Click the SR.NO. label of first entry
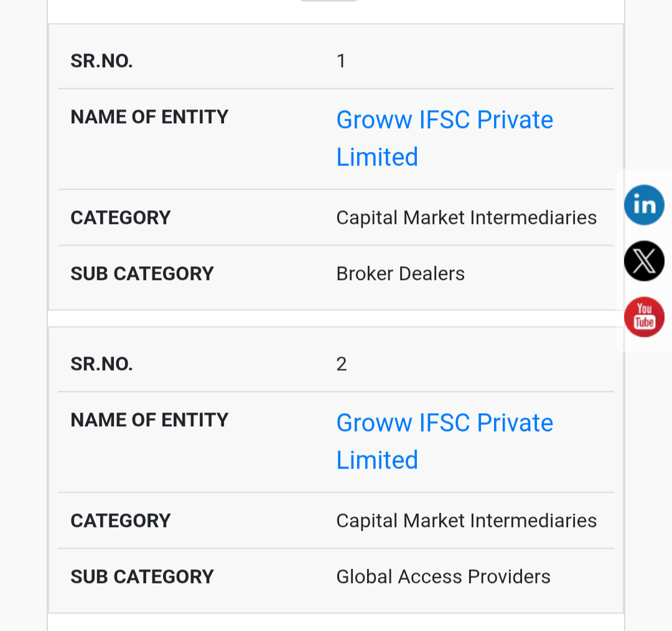Image resolution: width=672 pixels, height=631 pixels. click(101, 61)
